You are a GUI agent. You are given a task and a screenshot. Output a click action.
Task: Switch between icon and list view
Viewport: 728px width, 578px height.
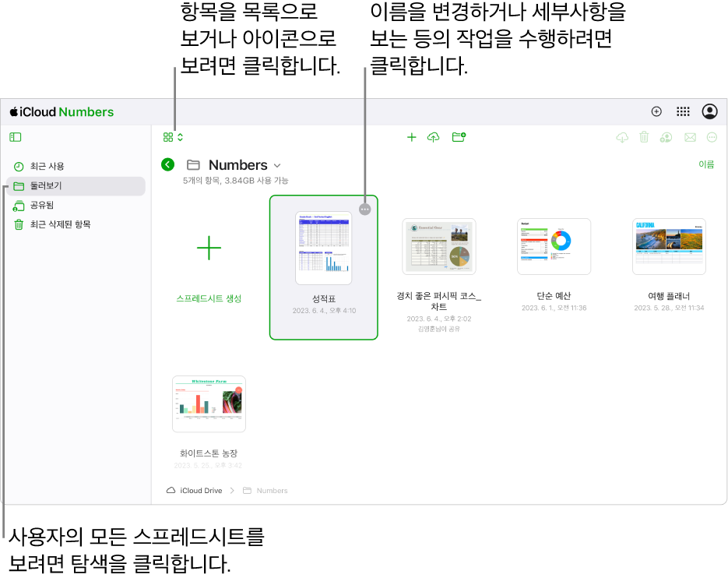coord(173,137)
